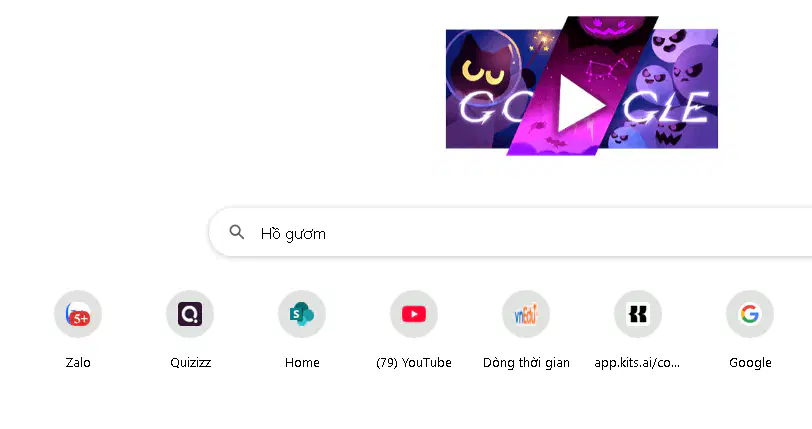
Task: Open the Zalo shortcut icon
Action: (78, 314)
